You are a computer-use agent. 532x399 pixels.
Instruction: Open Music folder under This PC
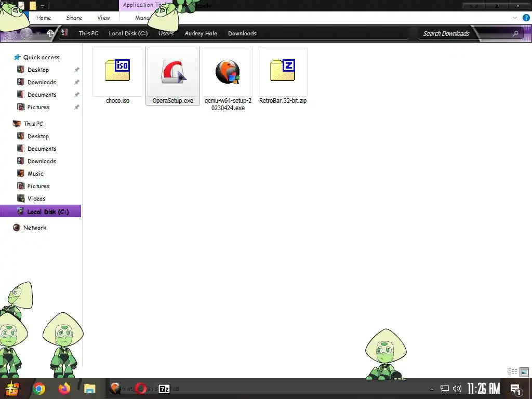tap(35, 174)
